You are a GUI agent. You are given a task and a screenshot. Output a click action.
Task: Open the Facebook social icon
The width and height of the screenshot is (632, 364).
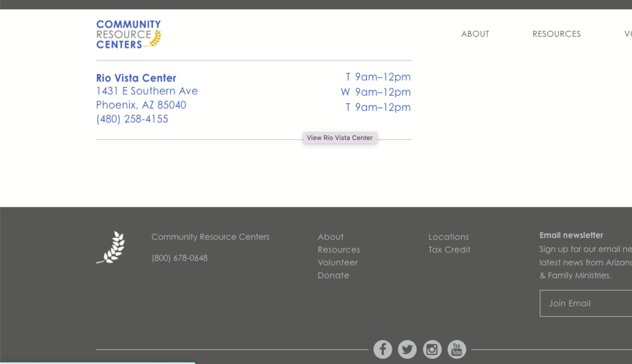tap(383, 350)
